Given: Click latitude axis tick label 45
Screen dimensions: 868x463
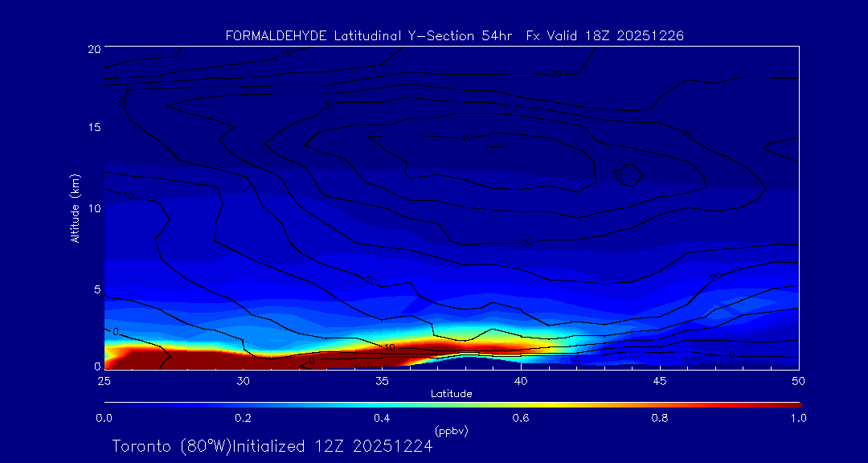Looking at the screenshot, I should point(660,381).
